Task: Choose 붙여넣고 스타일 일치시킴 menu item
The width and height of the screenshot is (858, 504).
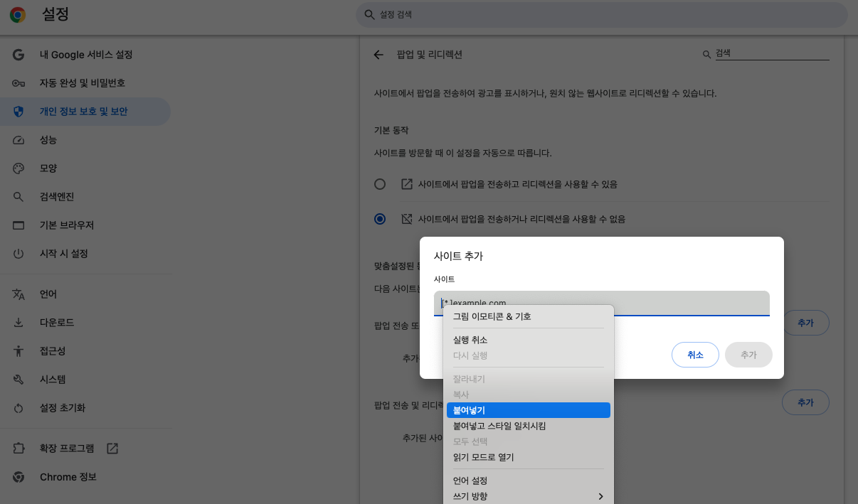Action: click(528, 426)
